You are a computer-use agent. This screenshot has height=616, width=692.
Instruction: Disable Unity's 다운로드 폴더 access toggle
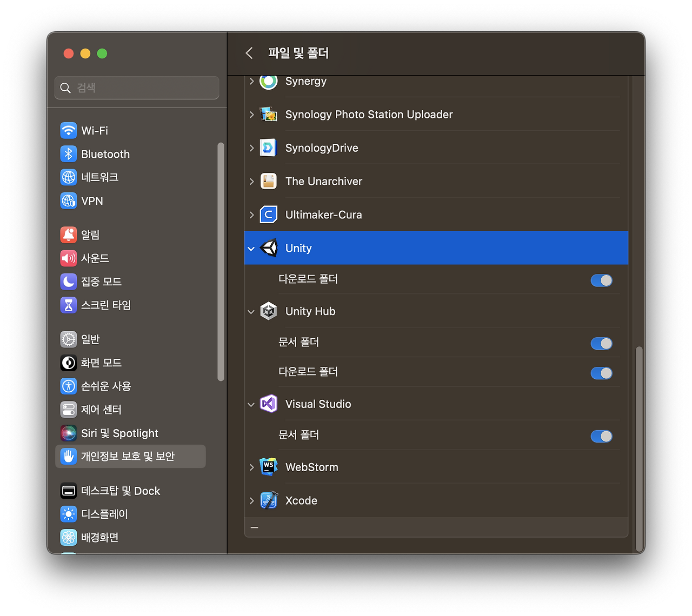pos(602,280)
